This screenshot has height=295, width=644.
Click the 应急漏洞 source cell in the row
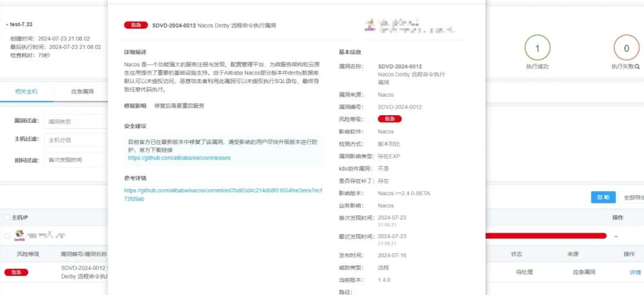(584, 272)
